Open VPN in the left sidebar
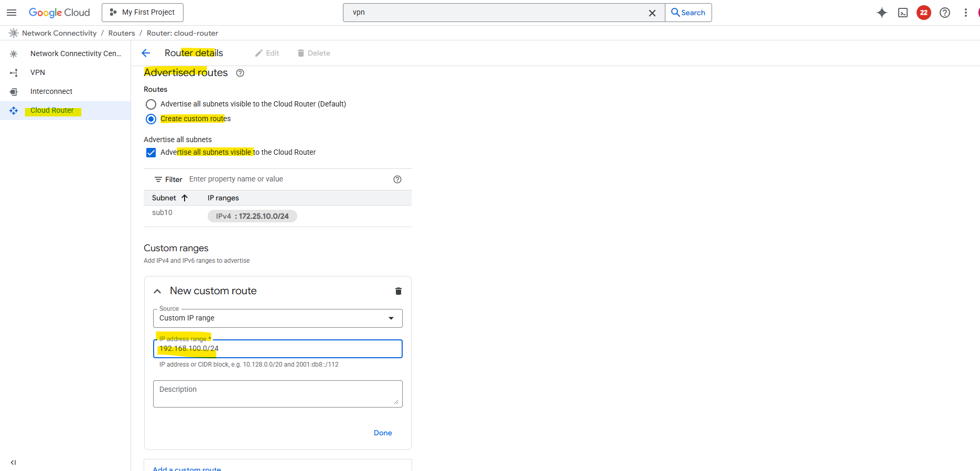 (38, 72)
